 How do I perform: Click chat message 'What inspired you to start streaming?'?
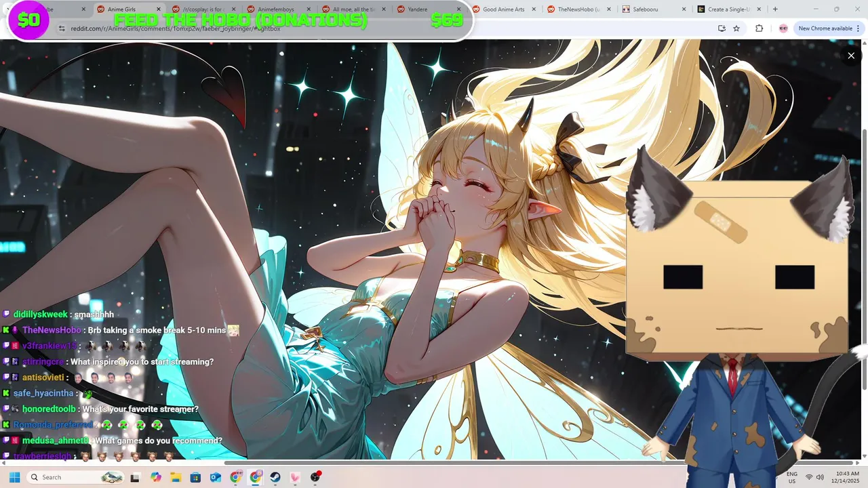pos(142,362)
